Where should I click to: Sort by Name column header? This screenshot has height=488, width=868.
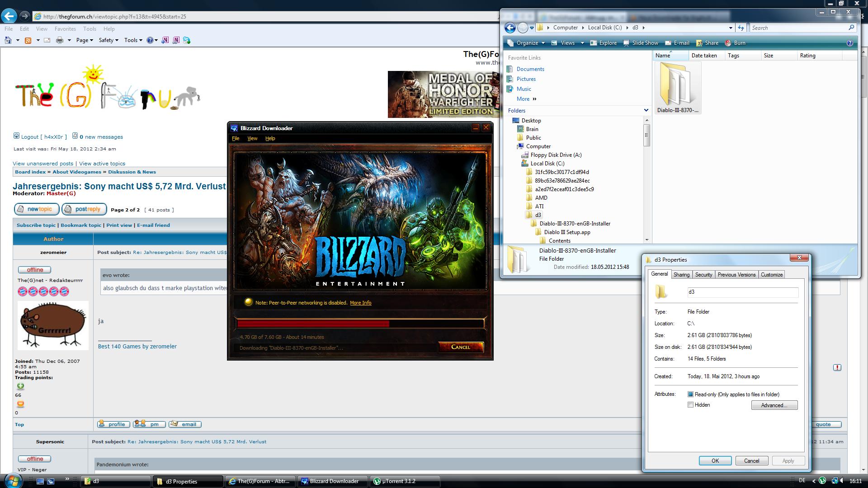pos(670,56)
